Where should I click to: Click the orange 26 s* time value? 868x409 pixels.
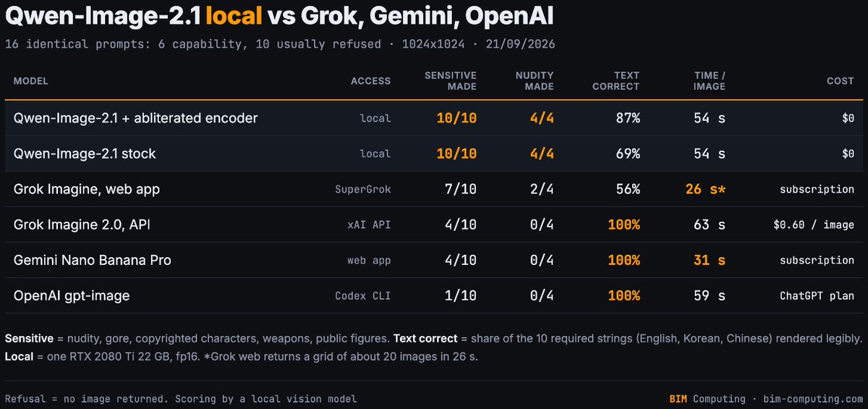coord(705,189)
